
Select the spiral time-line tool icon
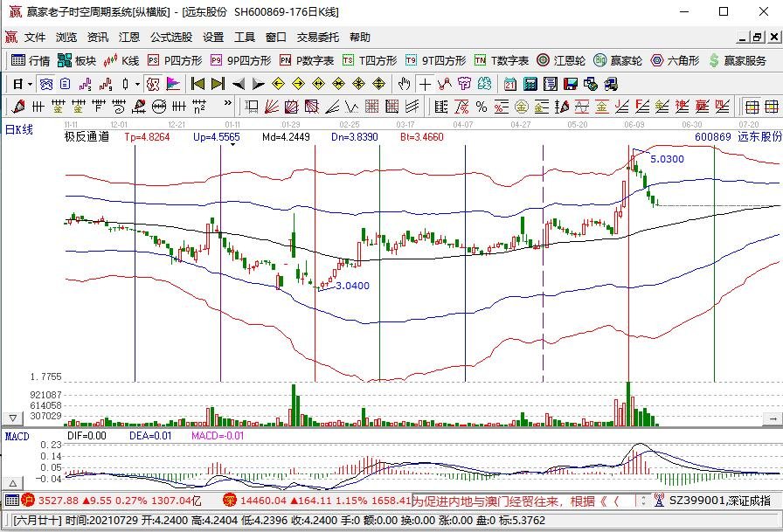click(x=119, y=107)
